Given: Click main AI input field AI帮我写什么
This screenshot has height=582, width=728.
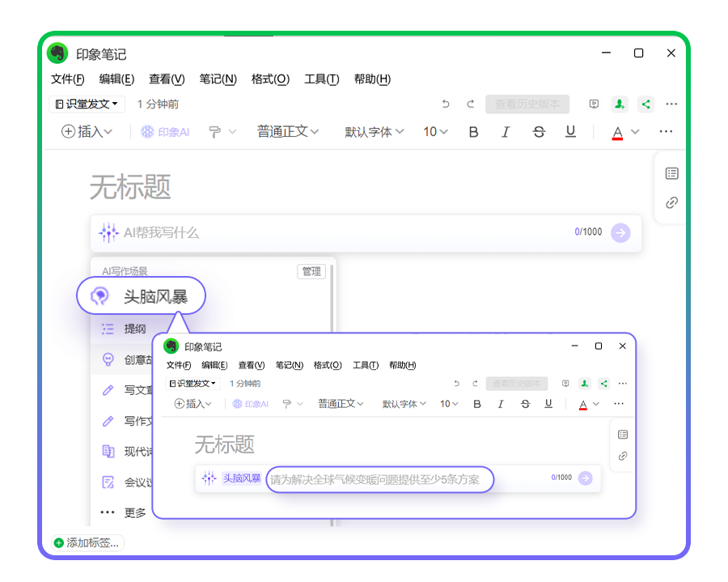Looking at the screenshot, I should 366,232.
